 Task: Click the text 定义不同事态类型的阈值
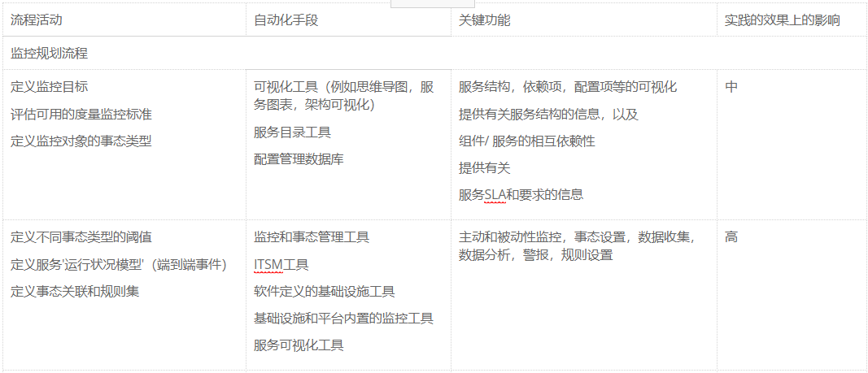(x=81, y=237)
